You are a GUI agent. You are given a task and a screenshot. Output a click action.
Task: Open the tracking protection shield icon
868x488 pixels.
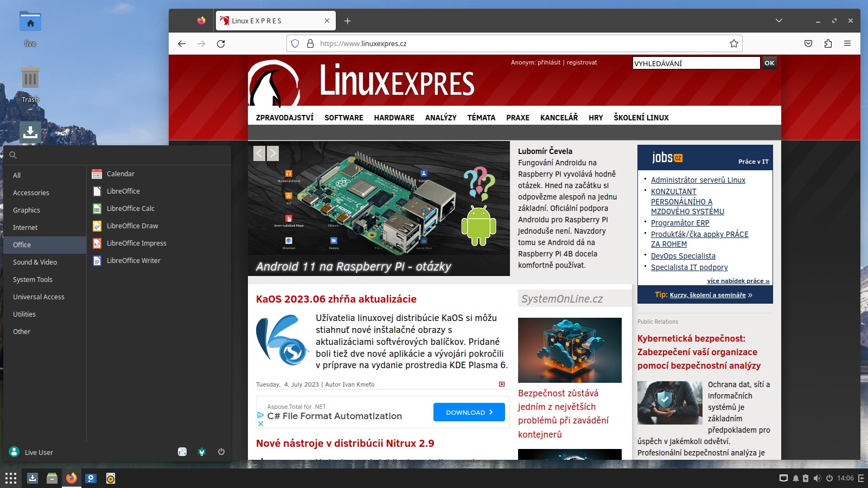[295, 44]
